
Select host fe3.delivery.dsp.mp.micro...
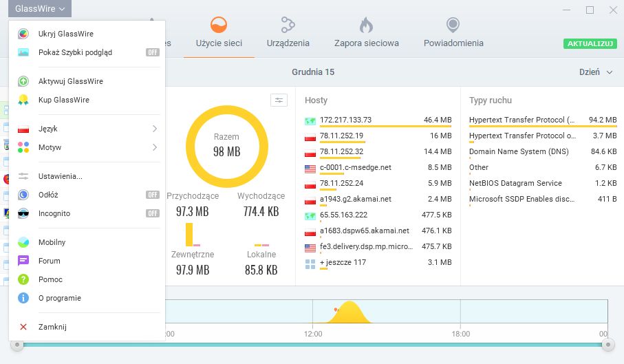[x=378, y=246]
